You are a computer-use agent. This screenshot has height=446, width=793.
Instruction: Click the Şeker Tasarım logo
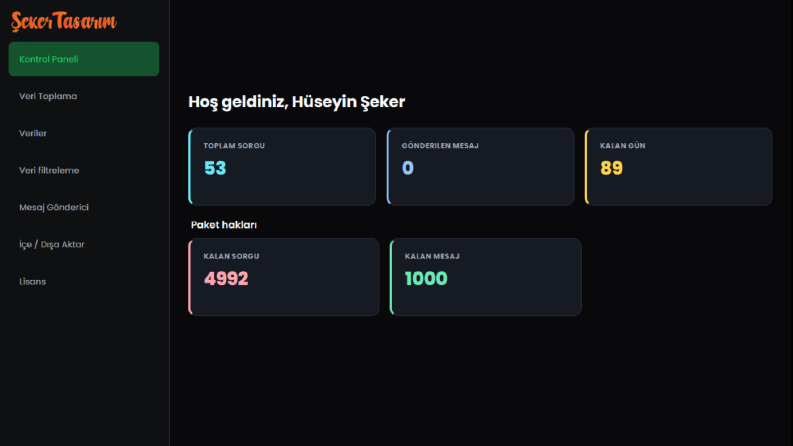(x=64, y=21)
